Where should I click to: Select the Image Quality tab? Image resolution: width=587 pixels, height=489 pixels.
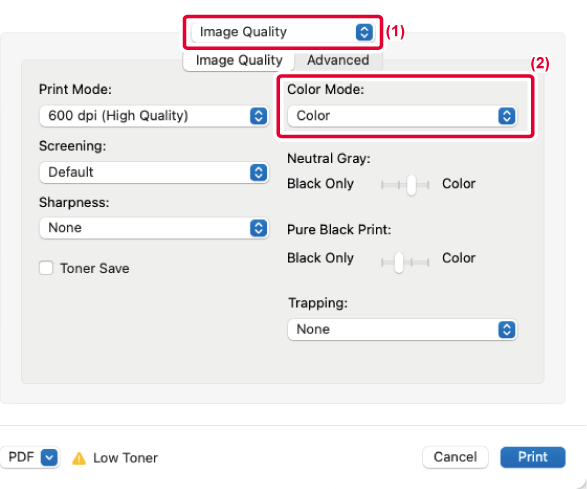click(x=239, y=60)
